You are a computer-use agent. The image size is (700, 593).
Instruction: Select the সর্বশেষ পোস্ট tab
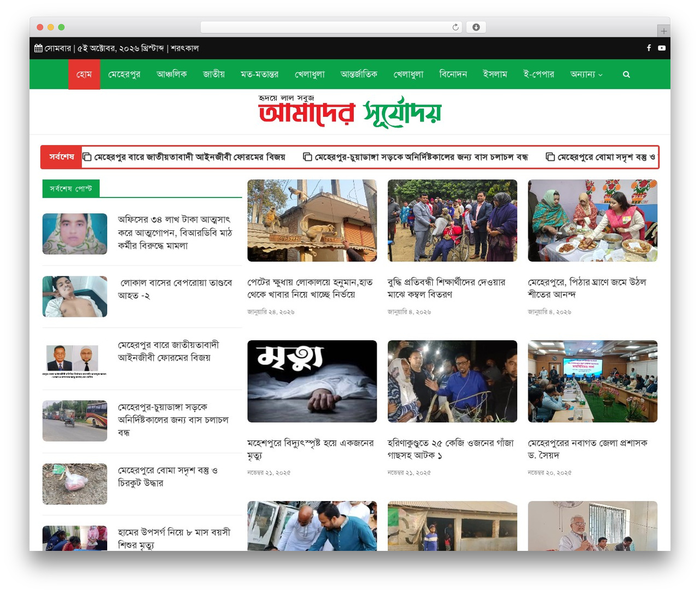click(x=71, y=188)
